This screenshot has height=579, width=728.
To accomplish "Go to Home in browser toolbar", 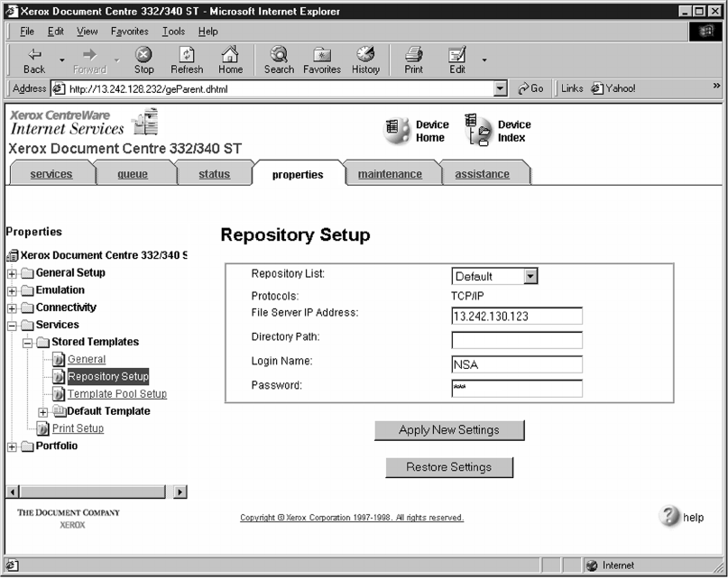I will point(230,60).
